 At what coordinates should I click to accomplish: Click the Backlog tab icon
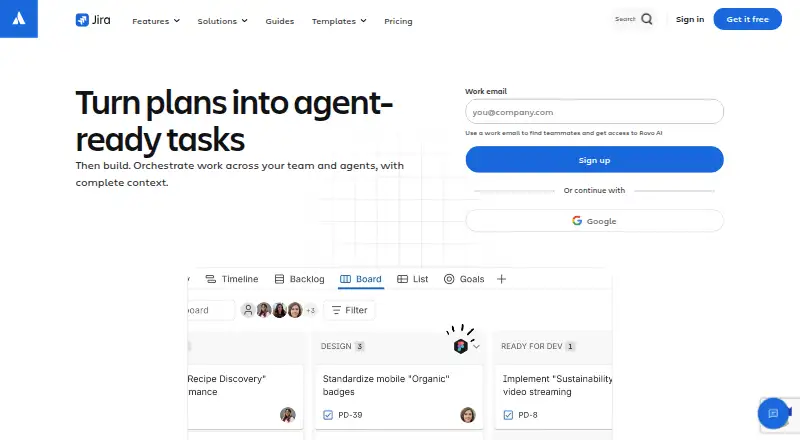(279, 279)
